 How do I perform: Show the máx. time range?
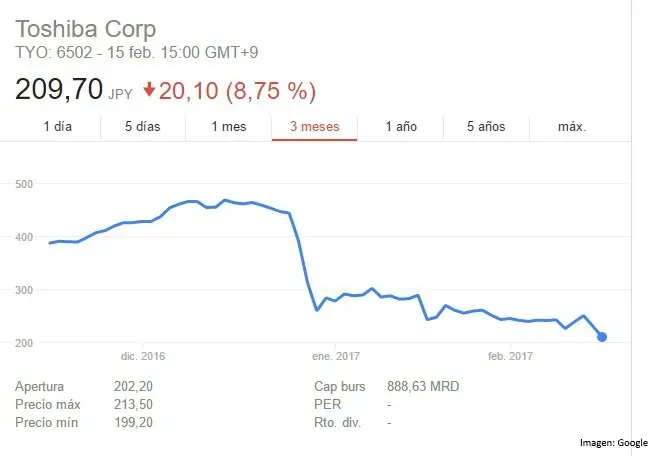572,126
